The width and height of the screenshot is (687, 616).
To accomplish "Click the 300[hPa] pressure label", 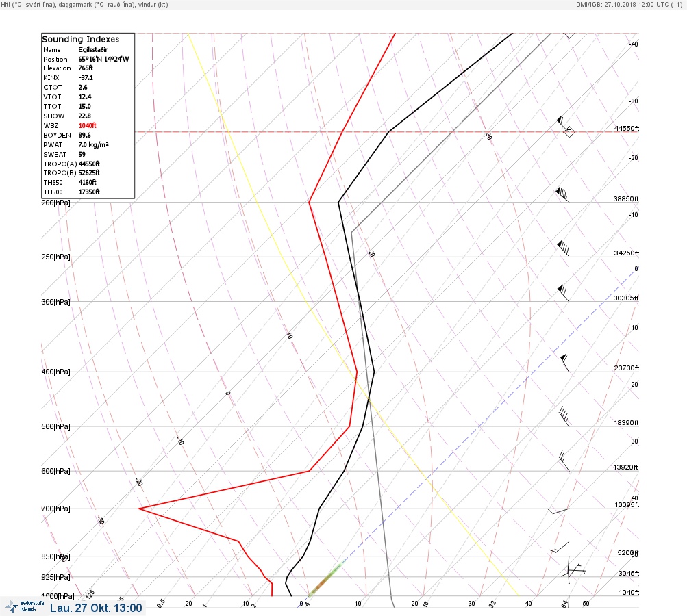I will pyautogui.click(x=55, y=302).
